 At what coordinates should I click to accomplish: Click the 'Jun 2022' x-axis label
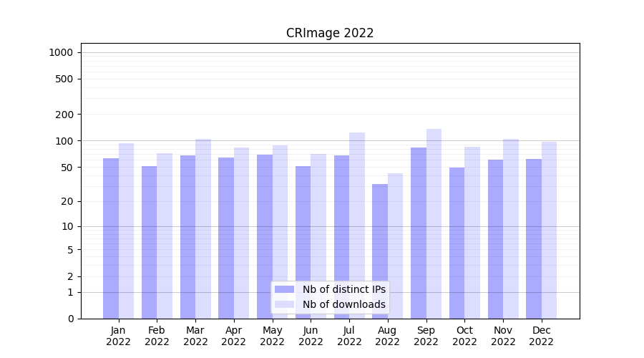311,336
